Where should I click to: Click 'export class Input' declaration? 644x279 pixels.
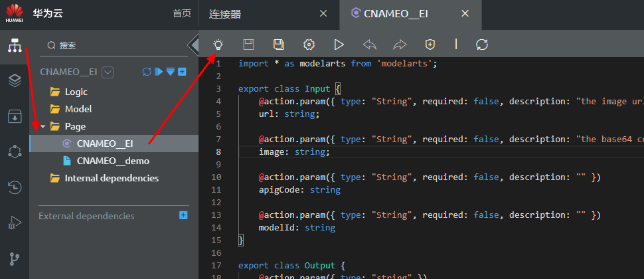pos(284,89)
